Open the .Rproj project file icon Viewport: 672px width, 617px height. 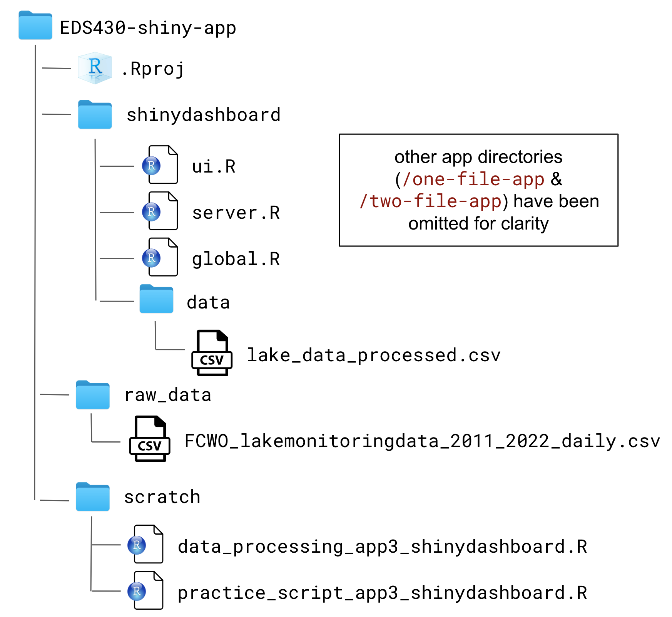click(x=95, y=68)
